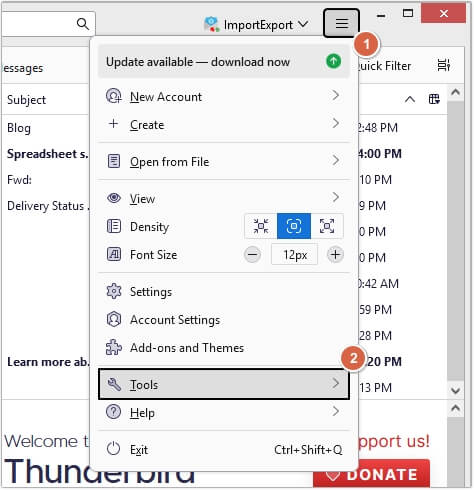Select normal density option
This screenshot has width=474, height=490.
(x=294, y=226)
